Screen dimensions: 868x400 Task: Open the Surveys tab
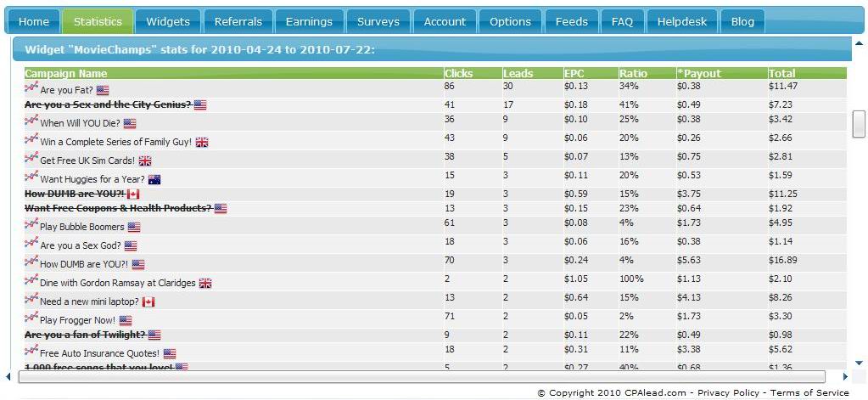378,21
